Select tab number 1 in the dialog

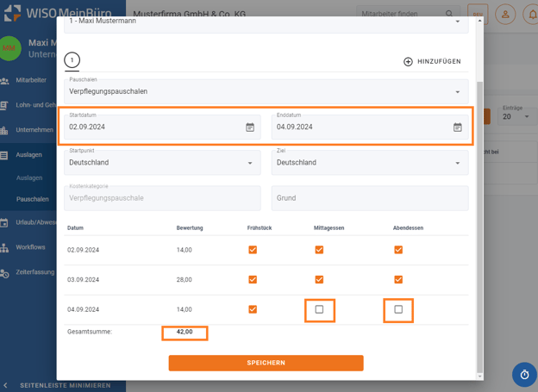pos(72,60)
